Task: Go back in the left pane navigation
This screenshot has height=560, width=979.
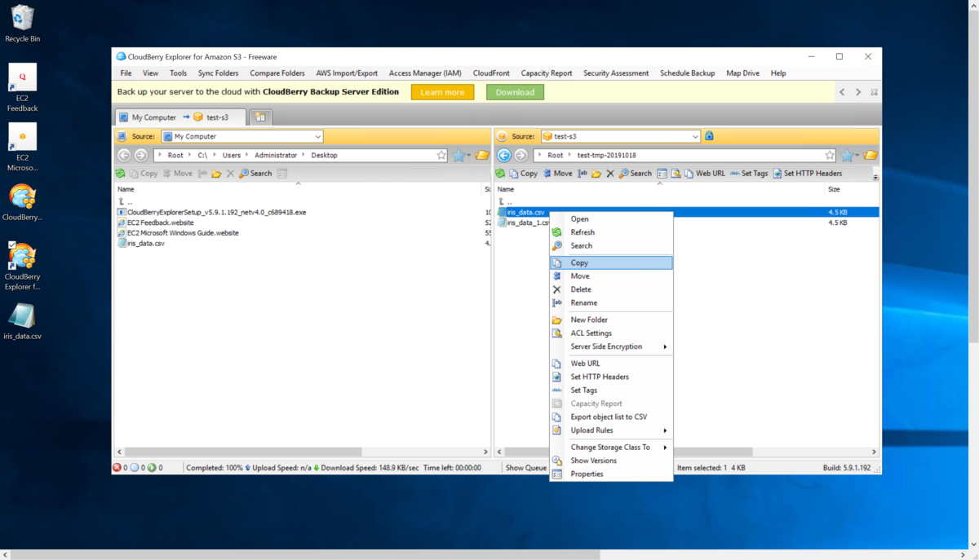Action: coord(124,155)
